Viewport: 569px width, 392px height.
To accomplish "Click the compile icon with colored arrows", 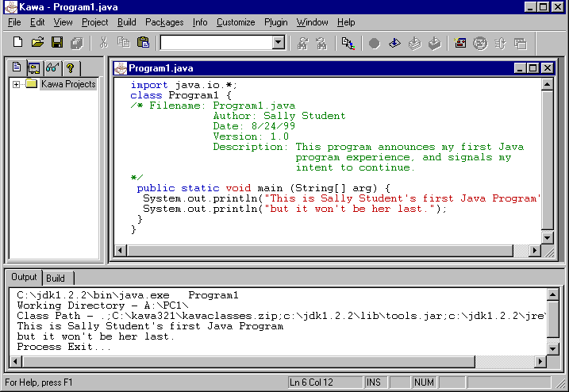I will [348, 44].
